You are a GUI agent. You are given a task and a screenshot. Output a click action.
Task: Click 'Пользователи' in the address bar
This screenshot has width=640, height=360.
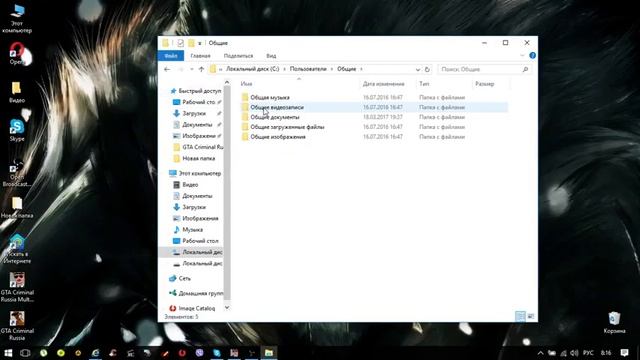(x=308, y=69)
